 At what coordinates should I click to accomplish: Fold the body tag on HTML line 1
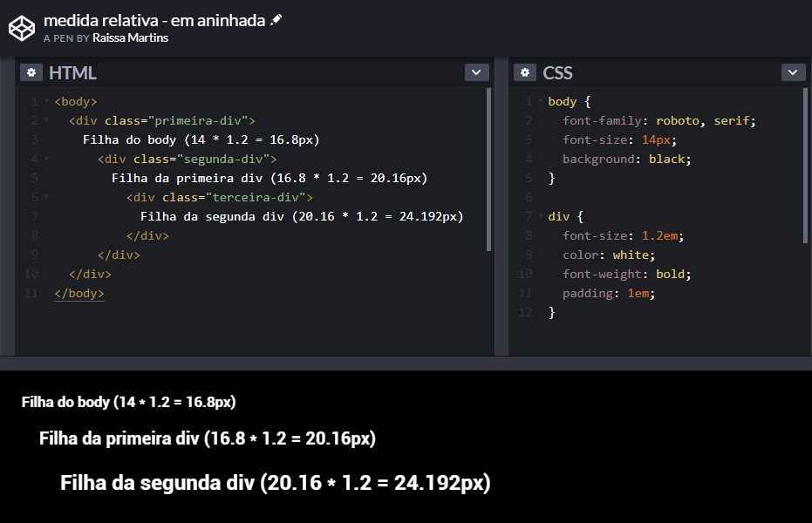(46, 101)
